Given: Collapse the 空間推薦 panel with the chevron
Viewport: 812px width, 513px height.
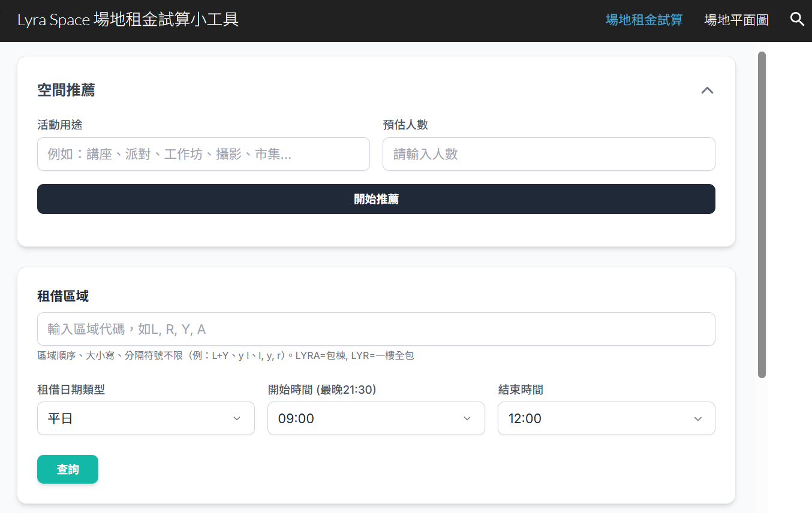Looking at the screenshot, I should point(707,90).
